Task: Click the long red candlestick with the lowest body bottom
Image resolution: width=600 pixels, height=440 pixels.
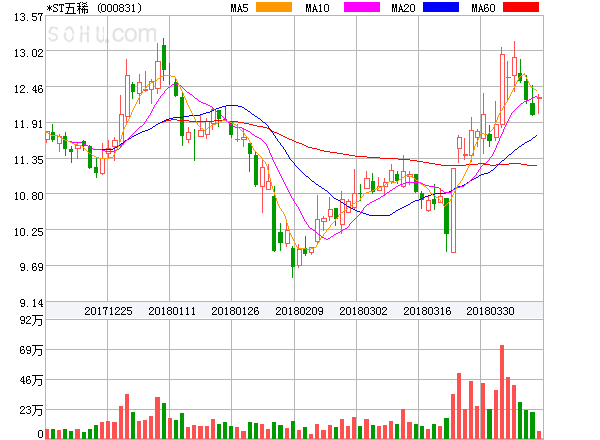Action: click(x=453, y=210)
